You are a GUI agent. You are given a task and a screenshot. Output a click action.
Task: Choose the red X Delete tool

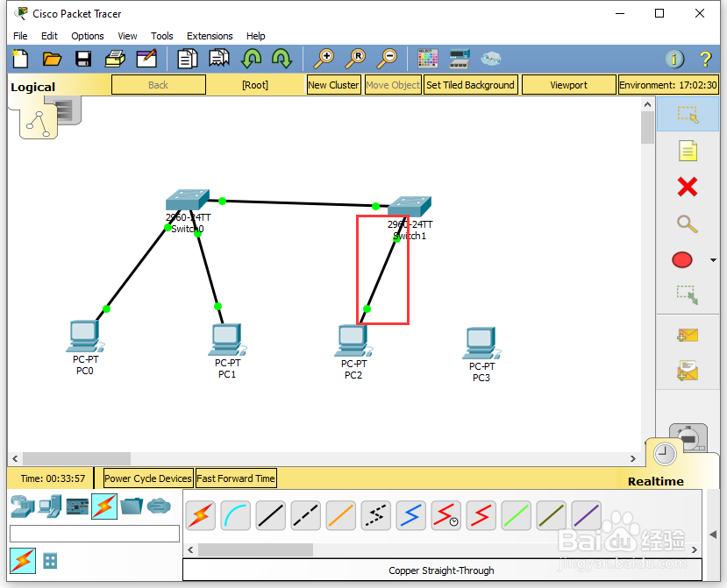688,188
